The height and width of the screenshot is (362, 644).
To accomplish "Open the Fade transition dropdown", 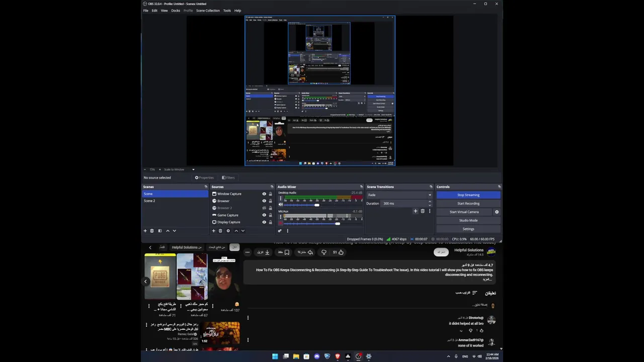I will click(399, 195).
